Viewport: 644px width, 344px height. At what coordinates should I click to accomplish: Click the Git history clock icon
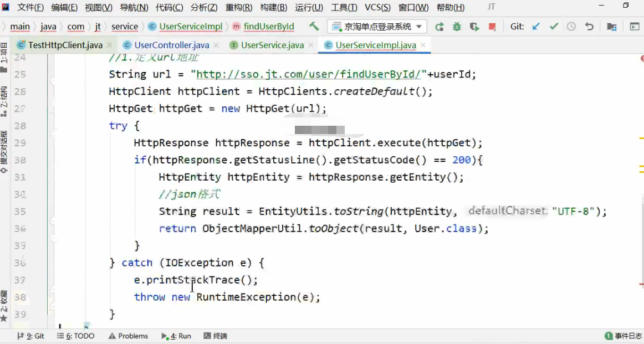coord(571,27)
